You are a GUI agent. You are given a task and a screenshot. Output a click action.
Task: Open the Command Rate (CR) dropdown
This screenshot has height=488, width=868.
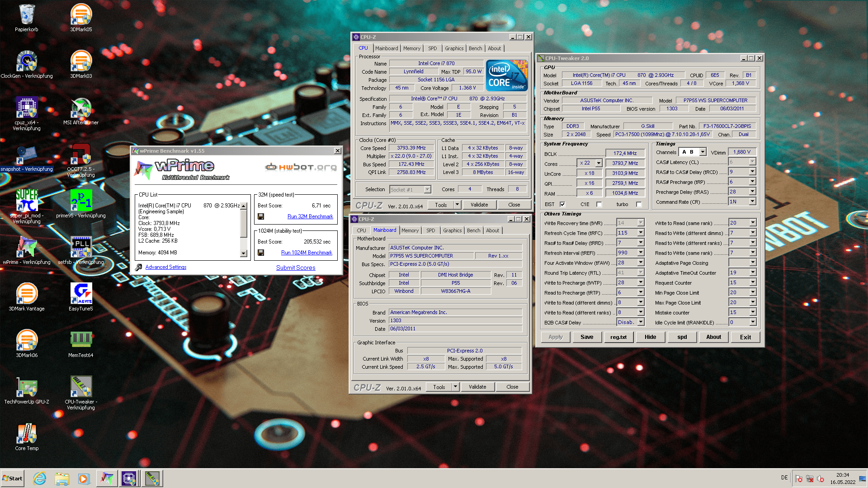(752, 202)
